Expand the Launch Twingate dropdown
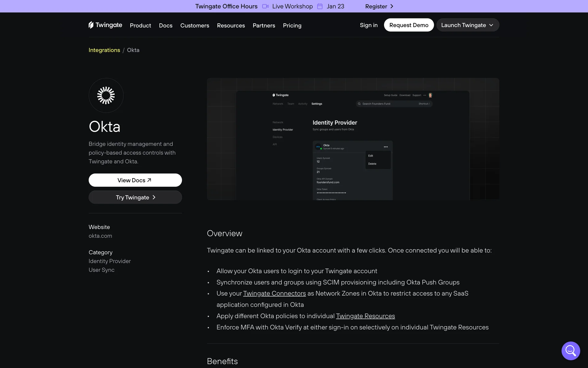Screen dimensions: 588x368 pos(468,25)
